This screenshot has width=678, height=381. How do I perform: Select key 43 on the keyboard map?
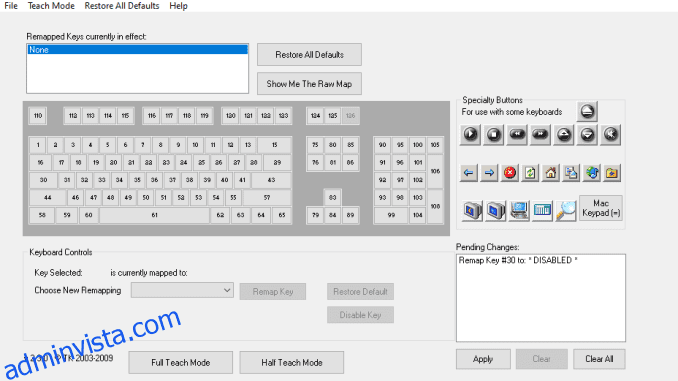[x=271, y=180]
